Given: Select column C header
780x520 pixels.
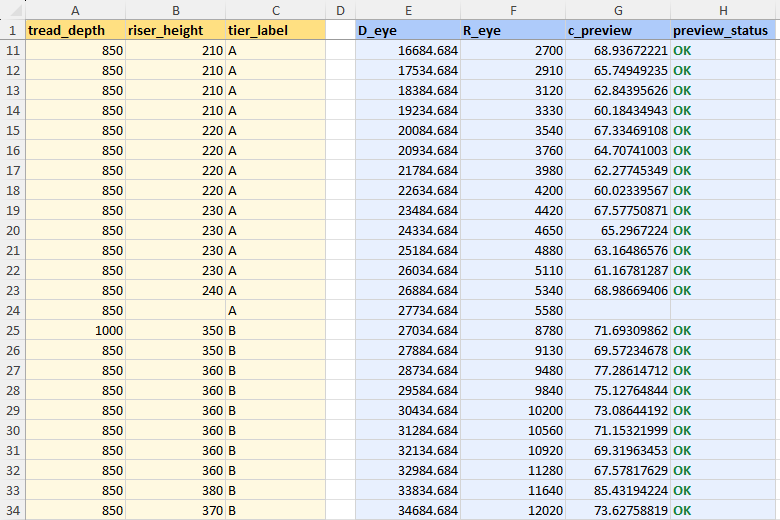Looking at the screenshot, I should tap(276, 10).
